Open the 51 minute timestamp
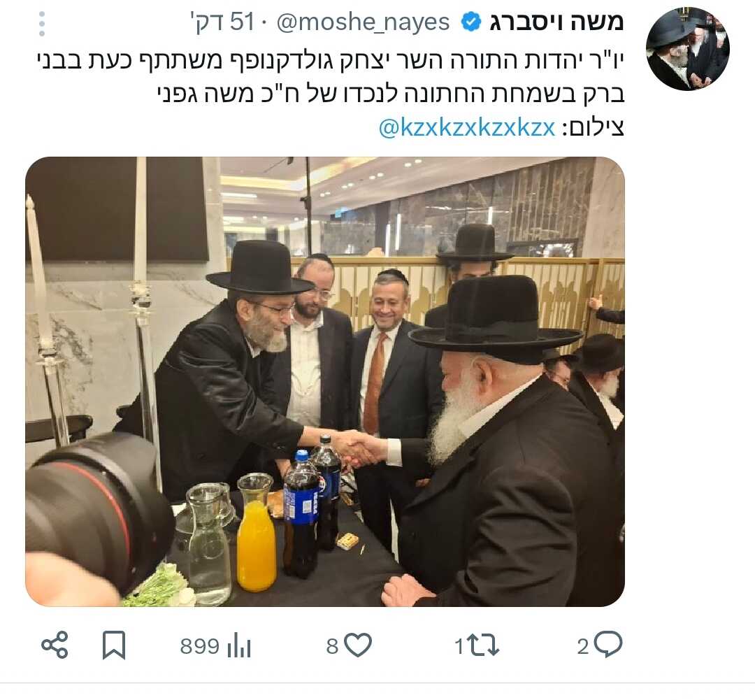The width and height of the screenshot is (755, 700). [223, 22]
